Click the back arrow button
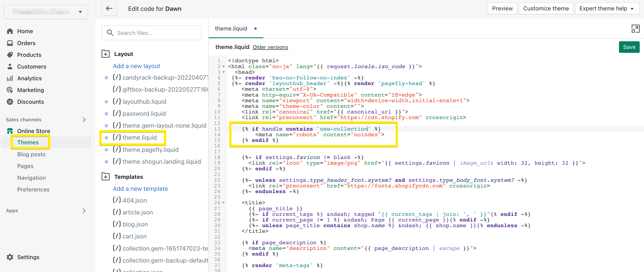This screenshot has height=272, width=644. (x=109, y=9)
